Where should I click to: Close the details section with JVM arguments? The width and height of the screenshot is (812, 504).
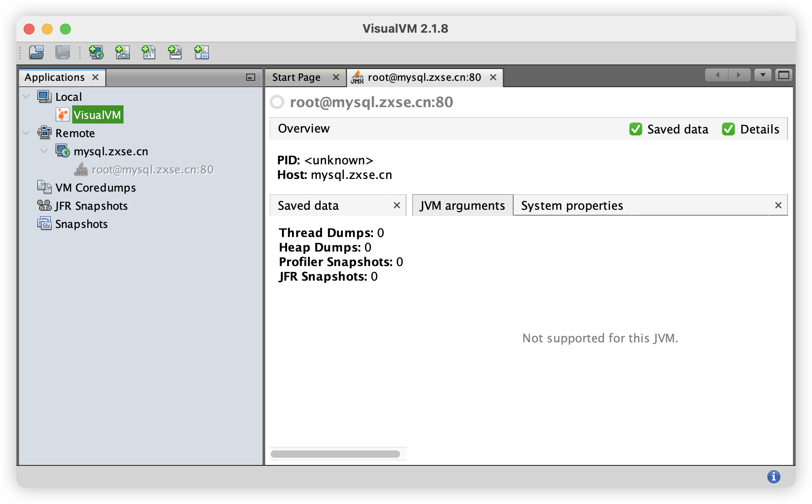778,206
